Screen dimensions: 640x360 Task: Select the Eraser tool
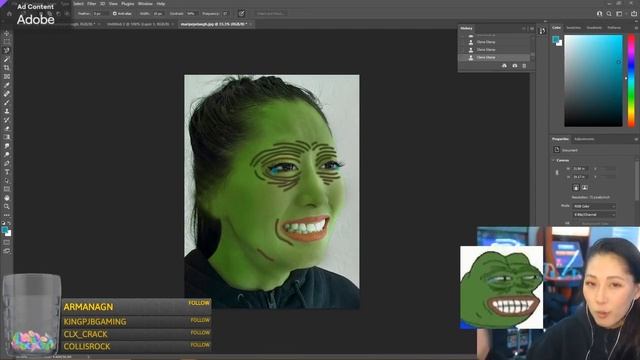click(7, 128)
